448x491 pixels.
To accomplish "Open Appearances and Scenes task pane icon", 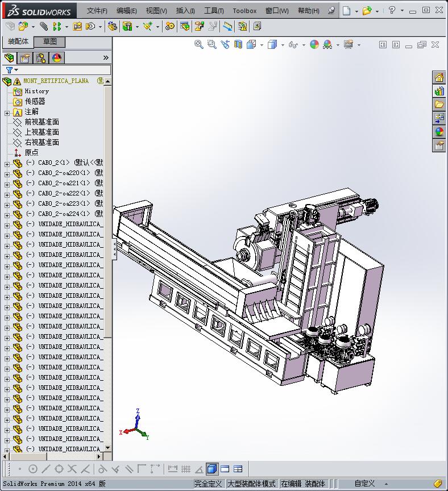I will (439, 132).
